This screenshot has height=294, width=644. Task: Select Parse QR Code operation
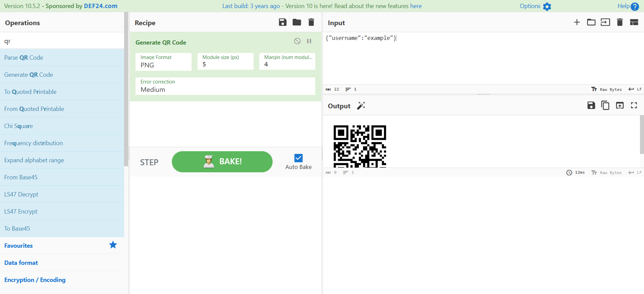[x=24, y=58]
